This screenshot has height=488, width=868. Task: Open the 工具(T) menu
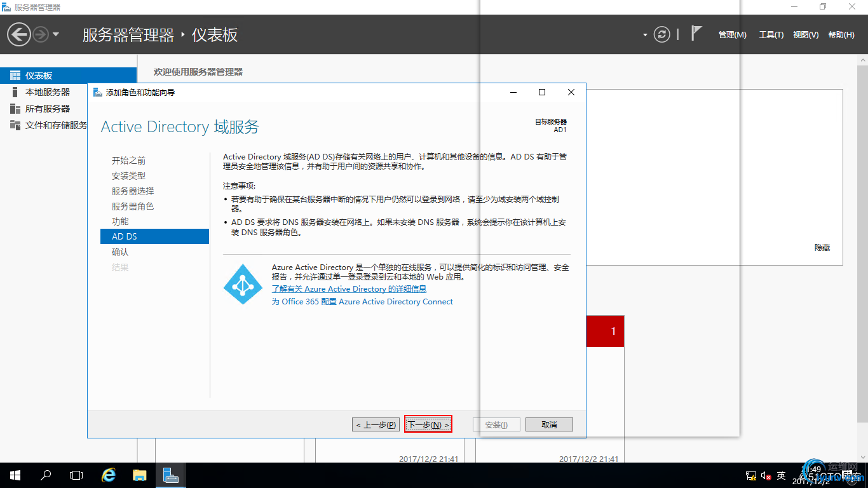[x=771, y=35]
